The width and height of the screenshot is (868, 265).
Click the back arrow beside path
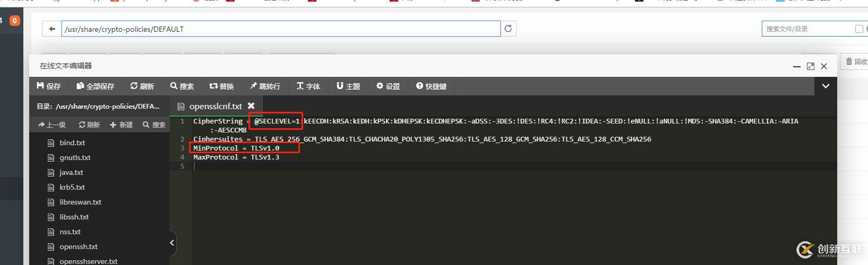point(51,29)
